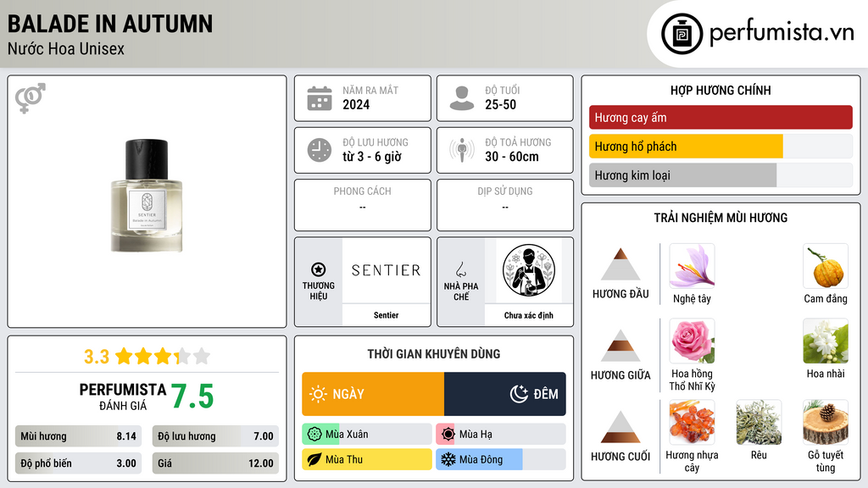The image size is (868, 488).
Task: Click the perfumista.vn perfume bottle logo icon
Action: pos(682,34)
